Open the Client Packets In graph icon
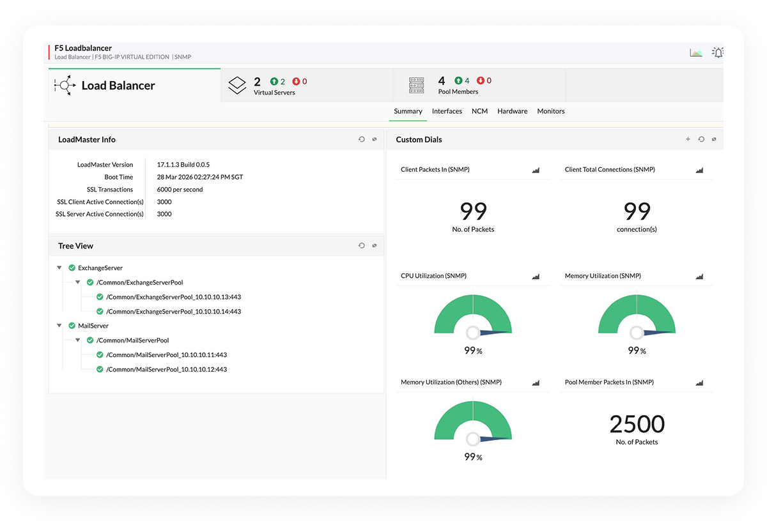 [x=536, y=170]
